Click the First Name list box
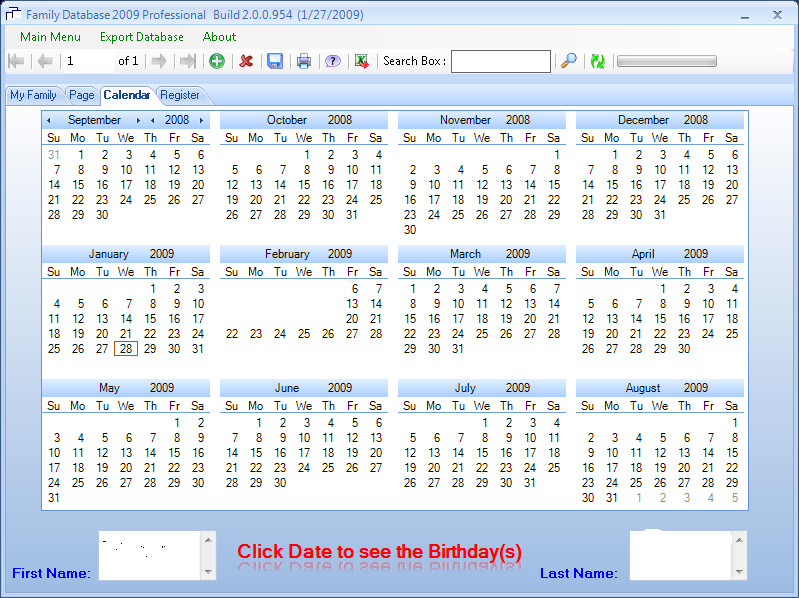 [157, 555]
